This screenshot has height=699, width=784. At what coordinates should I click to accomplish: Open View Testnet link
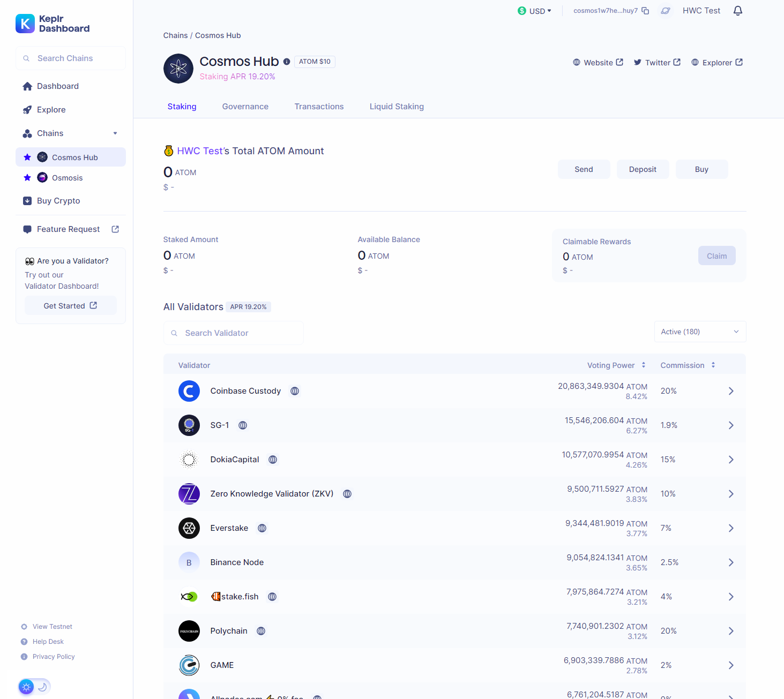47,627
